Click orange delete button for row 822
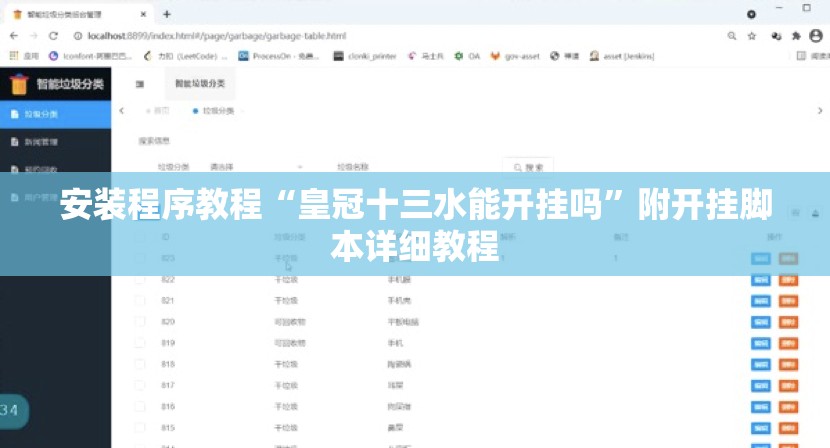This screenshot has width=830, height=448. click(x=788, y=280)
